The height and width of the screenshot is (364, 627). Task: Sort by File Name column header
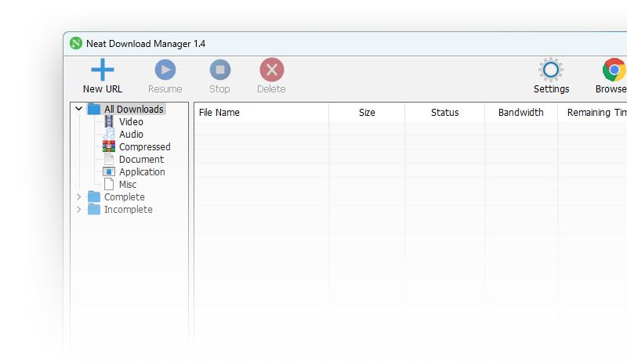[219, 113]
